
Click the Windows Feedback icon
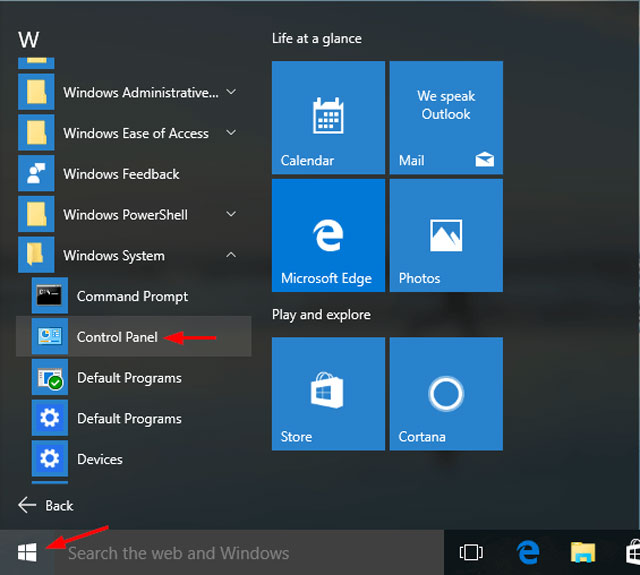point(36,173)
